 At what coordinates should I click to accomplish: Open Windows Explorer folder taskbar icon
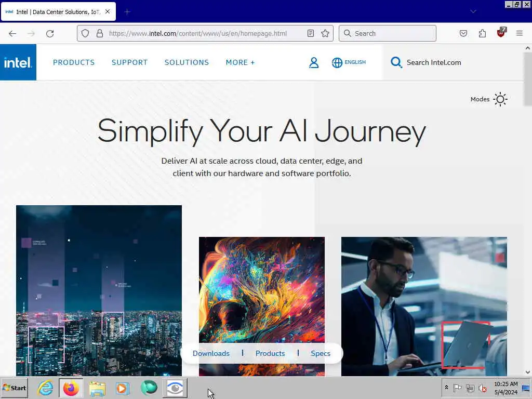[x=97, y=388]
